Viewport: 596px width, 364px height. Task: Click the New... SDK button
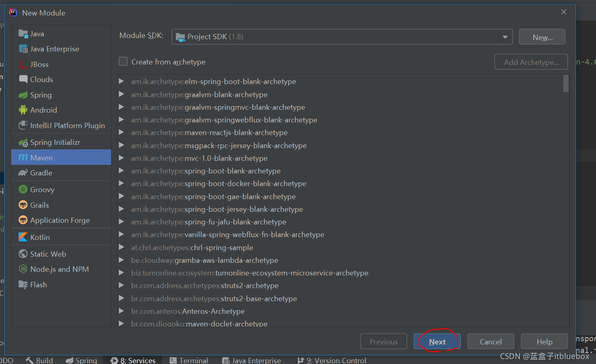point(542,37)
